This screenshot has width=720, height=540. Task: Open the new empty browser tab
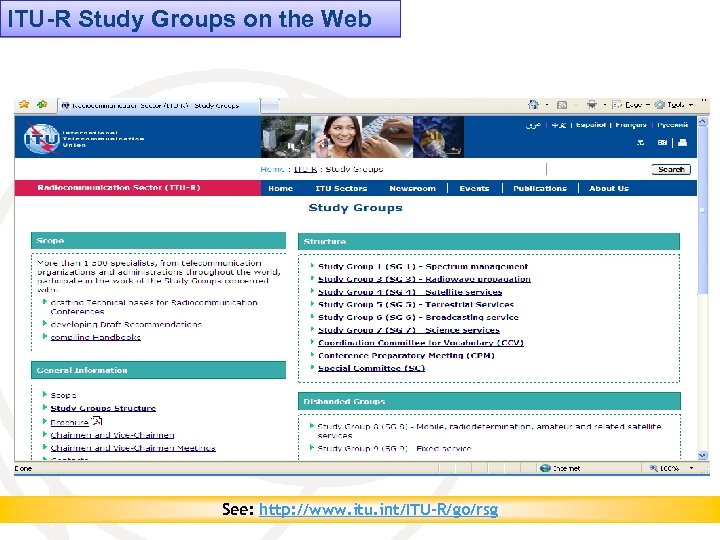click(270, 106)
